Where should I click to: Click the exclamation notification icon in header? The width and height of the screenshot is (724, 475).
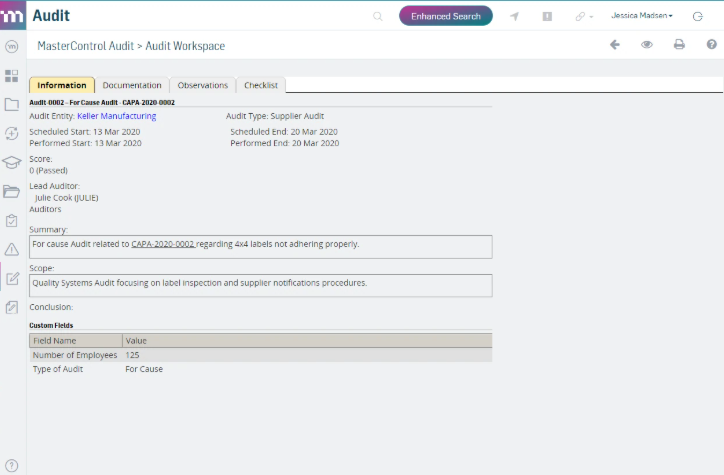(547, 17)
